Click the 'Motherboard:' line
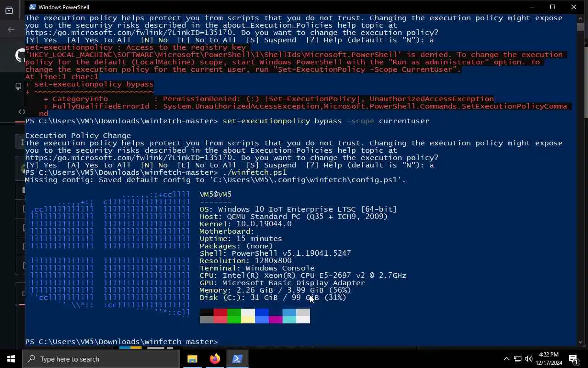 pyautogui.click(x=227, y=231)
